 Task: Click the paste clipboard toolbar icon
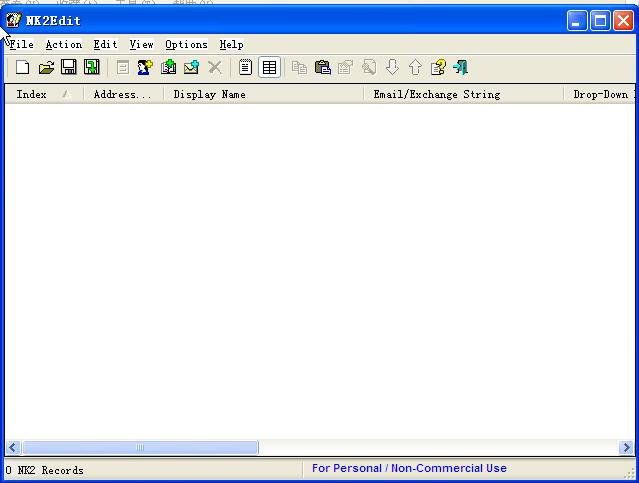tap(322, 68)
